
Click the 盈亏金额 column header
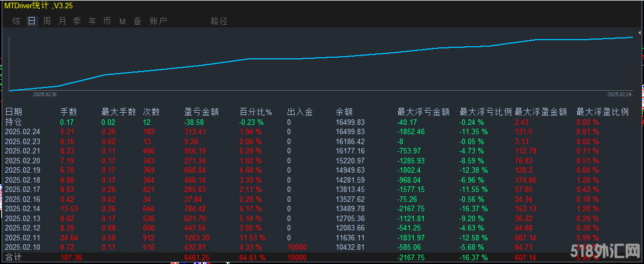[x=201, y=112]
